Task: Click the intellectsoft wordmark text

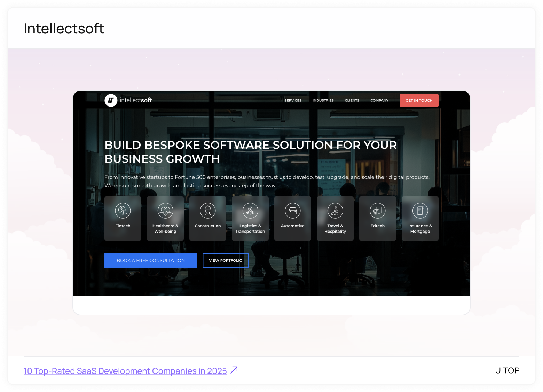Action: [136, 100]
